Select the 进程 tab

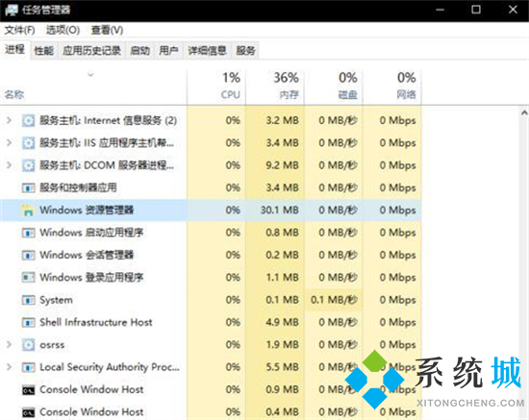point(14,50)
